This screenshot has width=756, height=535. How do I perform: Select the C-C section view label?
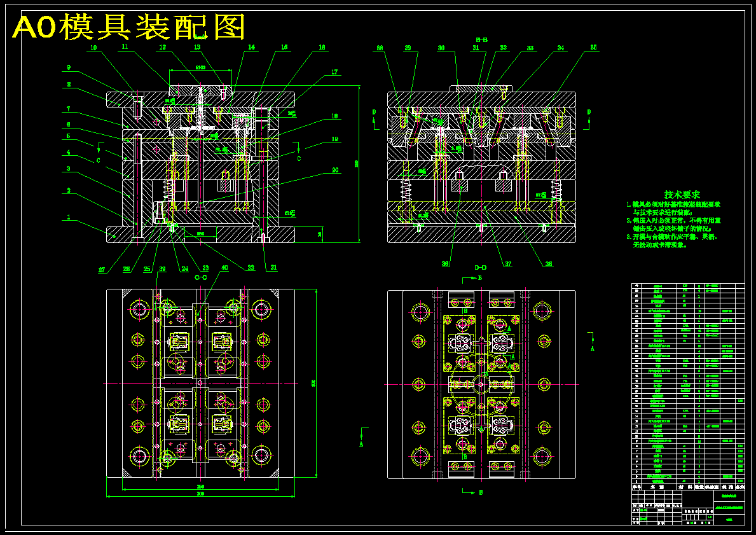pyautogui.click(x=200, y=277)
